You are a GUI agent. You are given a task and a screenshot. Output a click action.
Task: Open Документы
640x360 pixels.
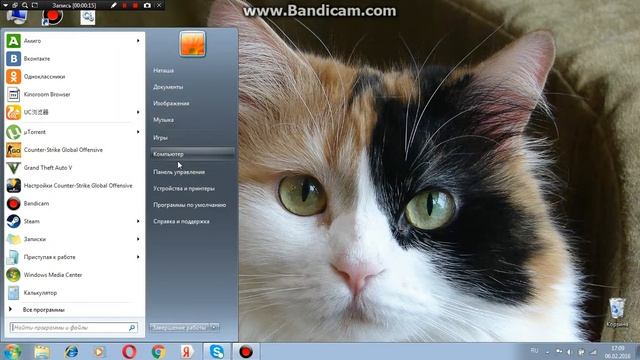pos(168,87)
